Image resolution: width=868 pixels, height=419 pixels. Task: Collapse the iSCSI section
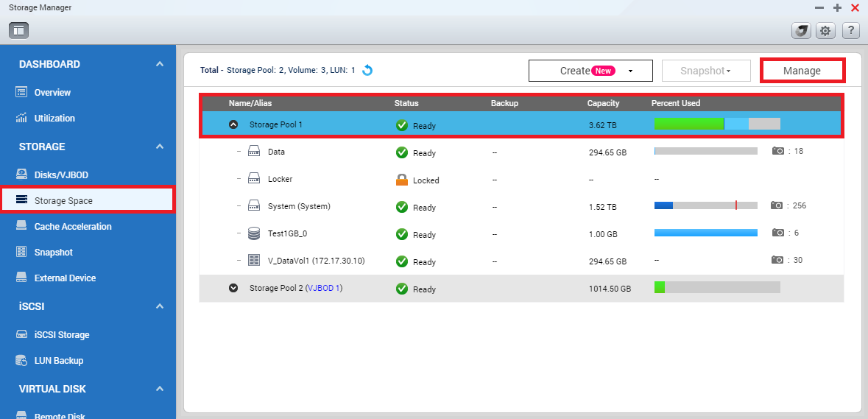(x=160, y=306)
